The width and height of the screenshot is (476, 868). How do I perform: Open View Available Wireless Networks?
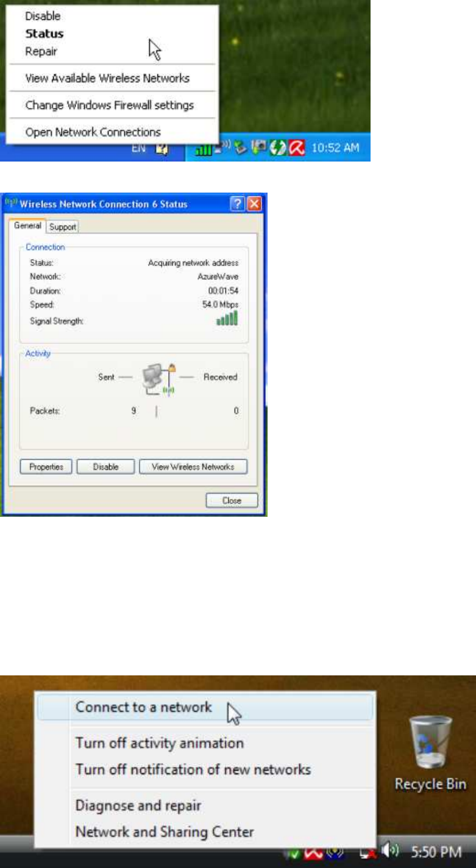click(x=107, y=78)
